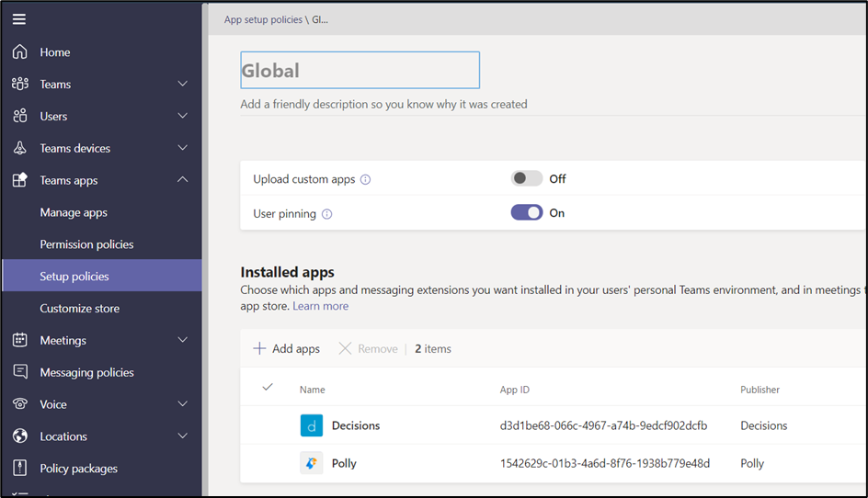Click the friendly description field

(x=383, y=104)
